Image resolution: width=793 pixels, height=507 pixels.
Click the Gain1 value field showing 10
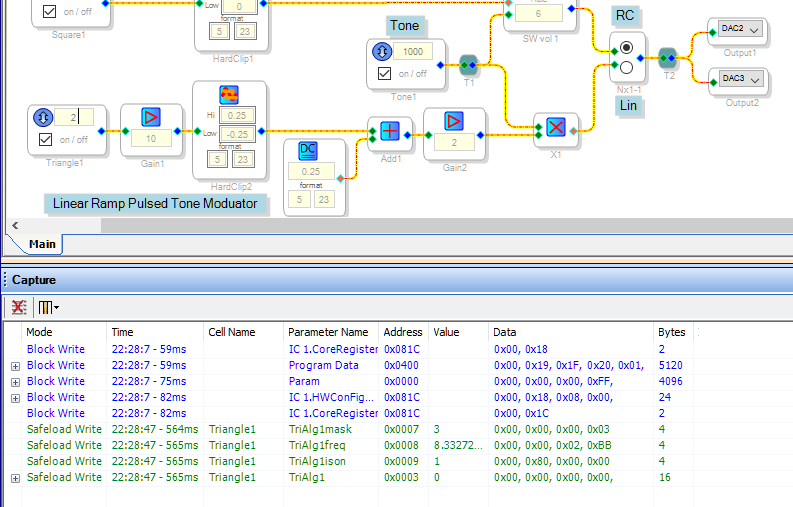coord(151,139)
